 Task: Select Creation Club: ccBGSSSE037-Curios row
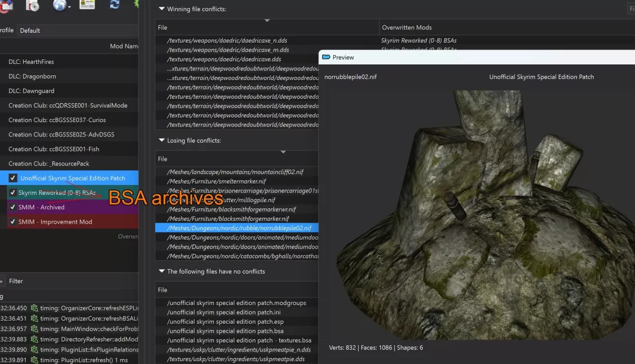[x=69, y=120]
